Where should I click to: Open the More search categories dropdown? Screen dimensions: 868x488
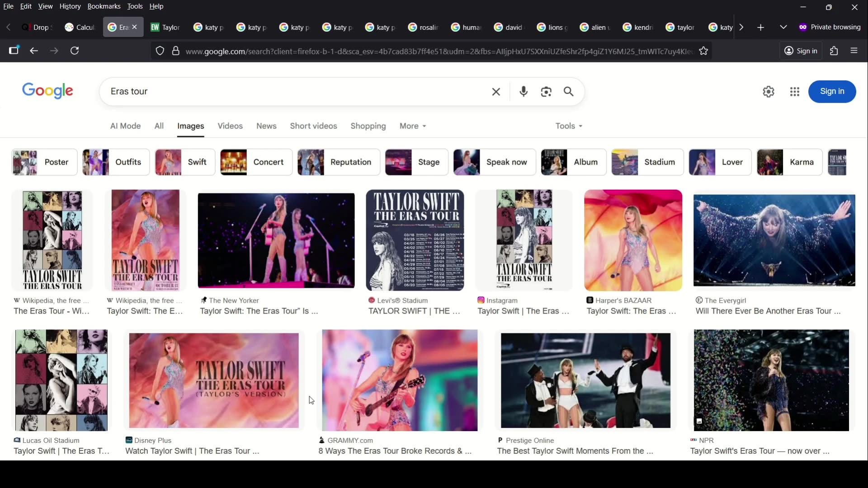(x=413, y=126)
